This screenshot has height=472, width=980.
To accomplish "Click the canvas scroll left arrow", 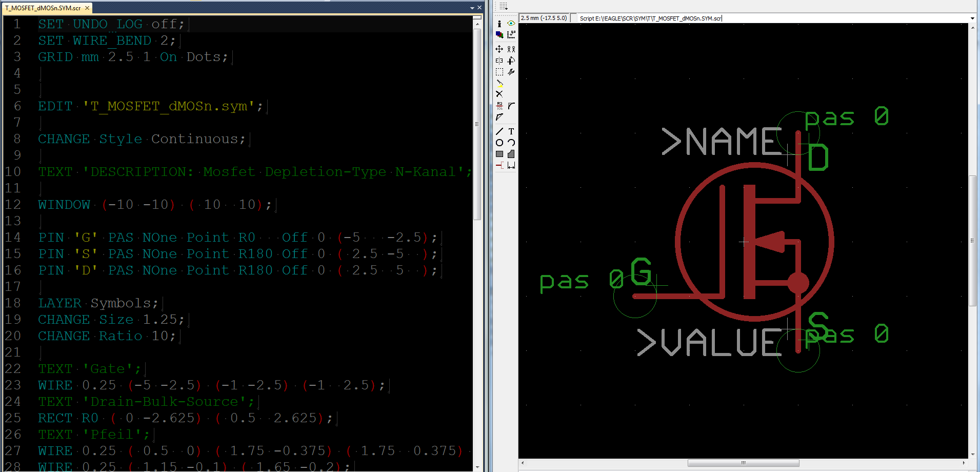I will (x=523, y=463).
